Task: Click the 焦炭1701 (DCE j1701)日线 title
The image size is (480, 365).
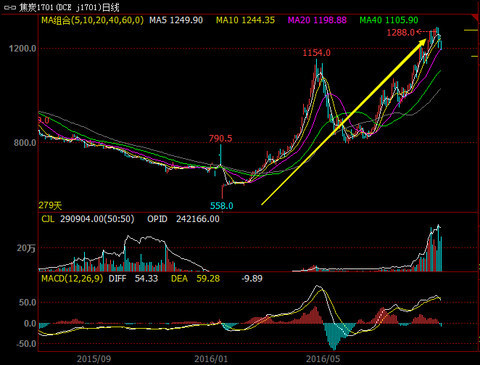Action: (69, 7)
